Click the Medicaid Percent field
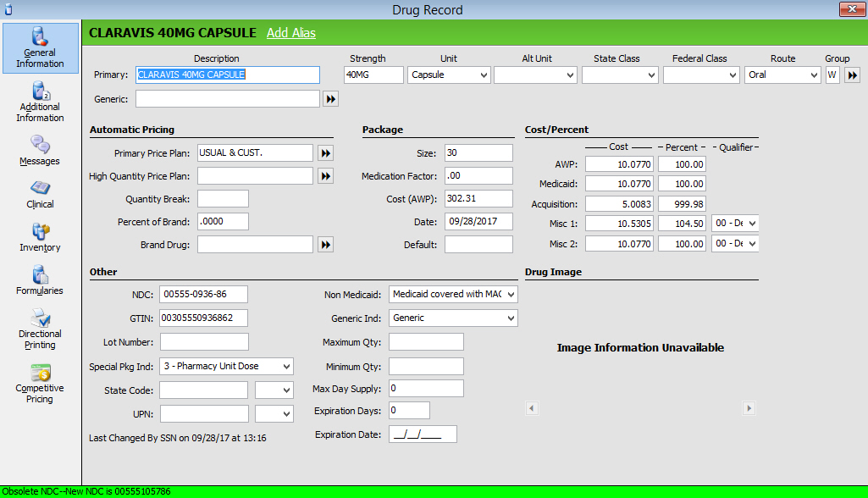This screenshot has height=498, width=868. pyautogui.click(x=682, y=184)
